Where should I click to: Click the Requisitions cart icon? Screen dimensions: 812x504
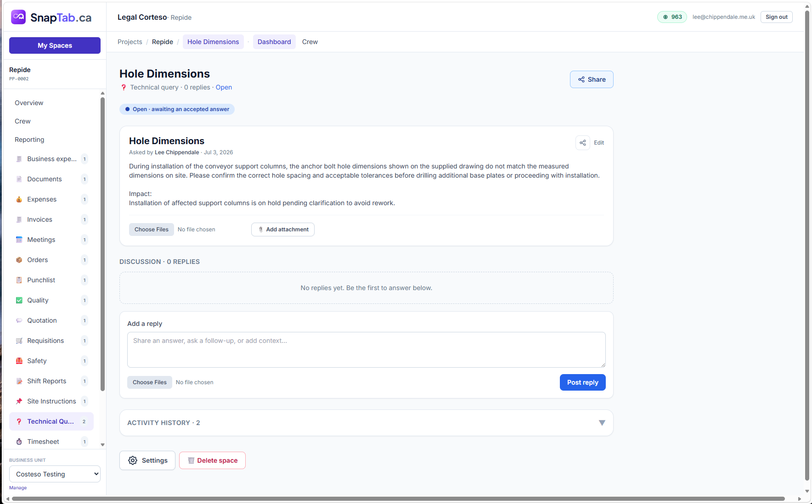[19, 341]
